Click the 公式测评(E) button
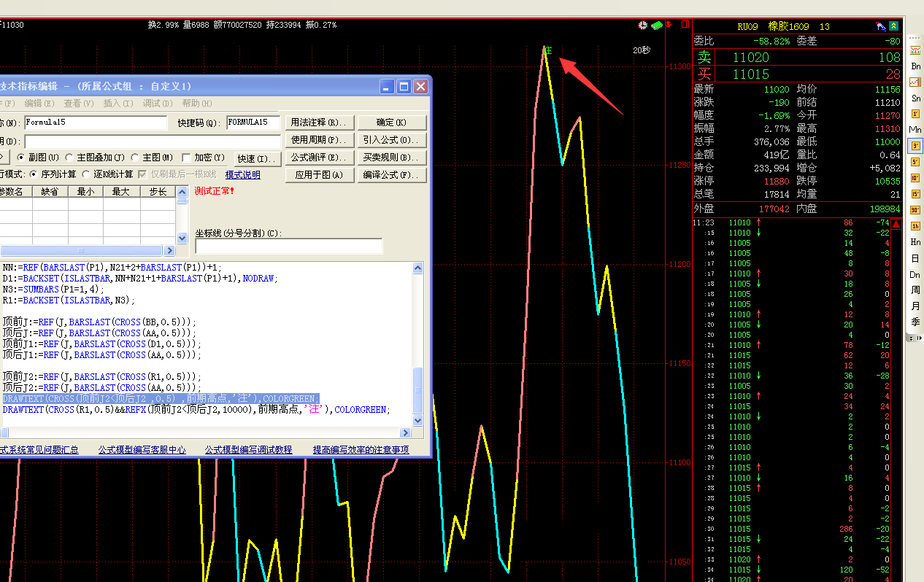 click(318, 158)
